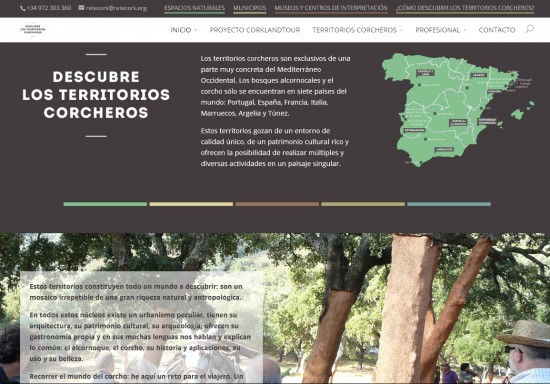Select the Extremadura label on map
The width and height of the screenshot is (550, 384).
click(x=415, y=130)
